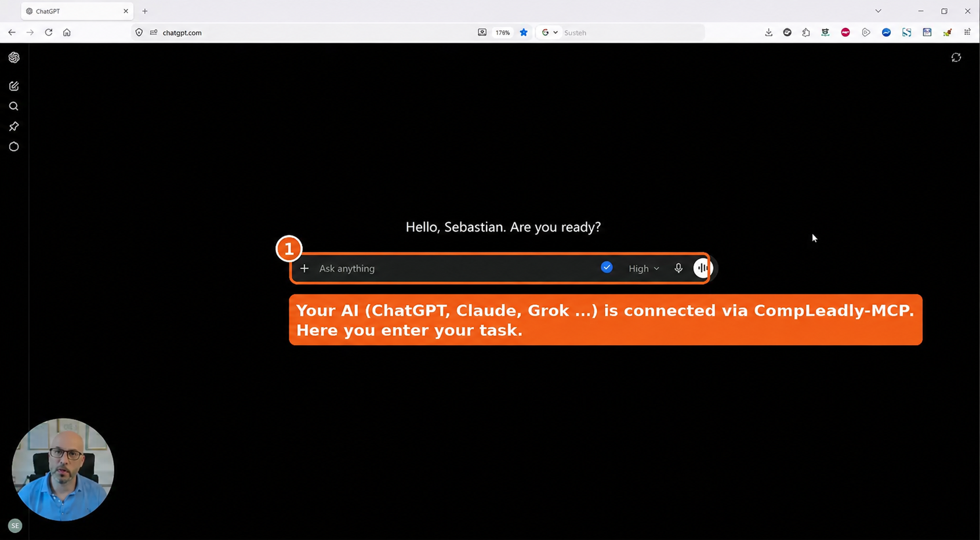Click the dark round extension icon after downloads
This screenshot has height=540, width=980.
pos(787,32)
